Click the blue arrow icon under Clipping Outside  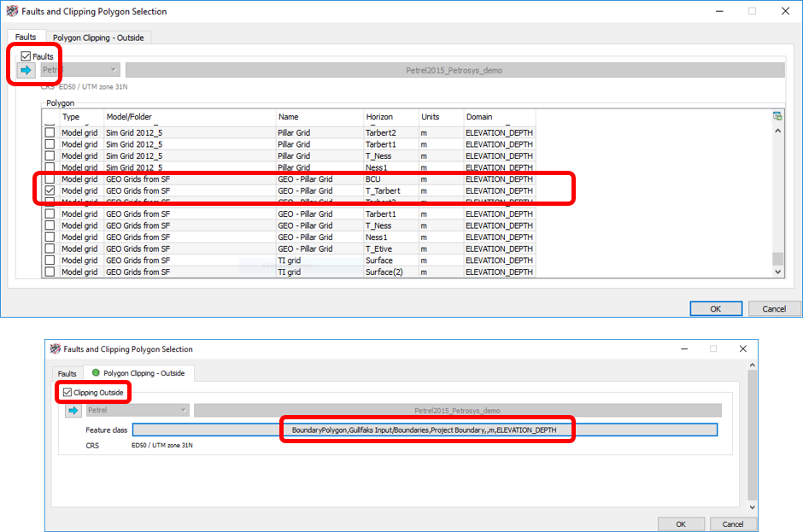pyautogui.click(x=73, y=411)
